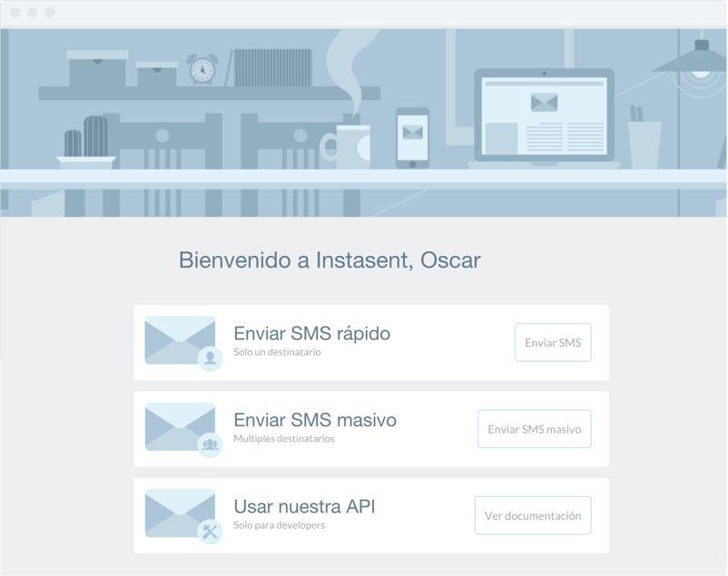
Task: Click the 'Bienvenido a Instasent, Oscar' title
Action: (x=330, y=260)
